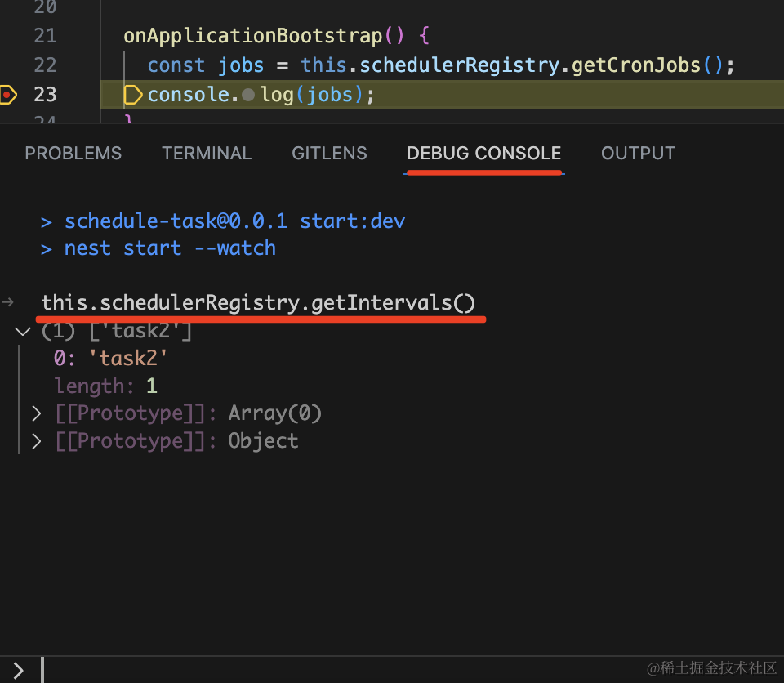This screenshot has height=683, width=784.
Task: Select the DEBUG CONSOLE tab
Action: coord(483,154)
